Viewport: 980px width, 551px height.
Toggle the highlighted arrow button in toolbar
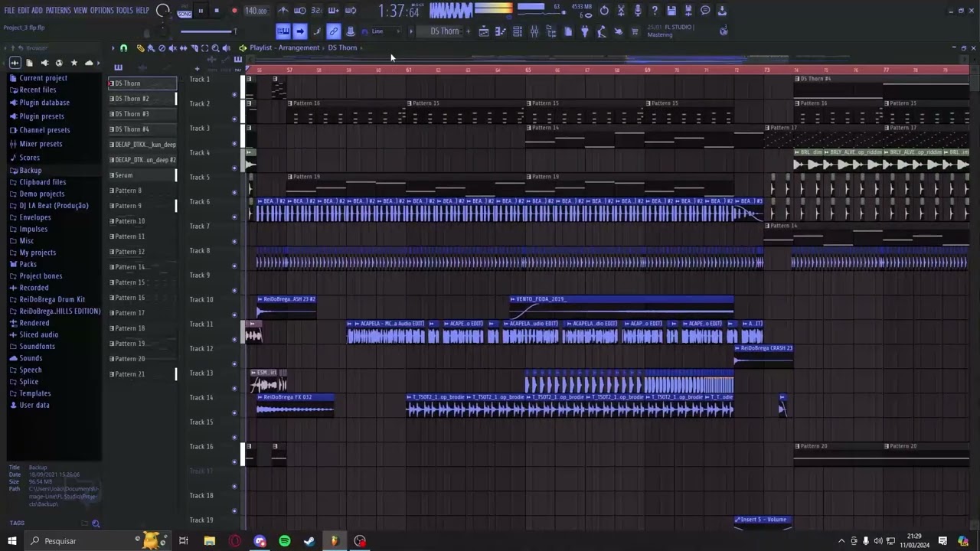pos(299,31)
